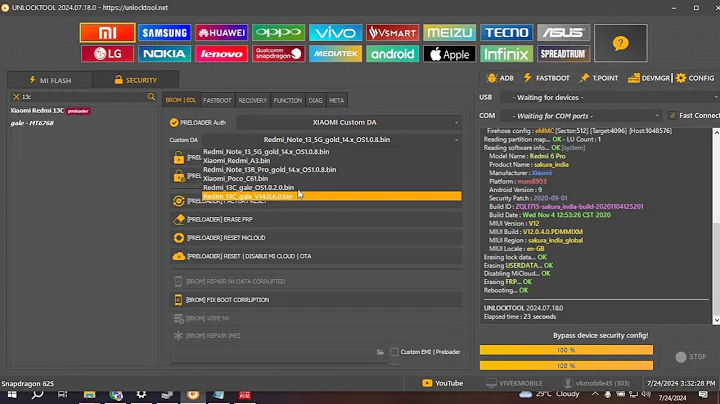720x404 pixels.
Task: Select the Vsmart brand logo
Action: 392,33
